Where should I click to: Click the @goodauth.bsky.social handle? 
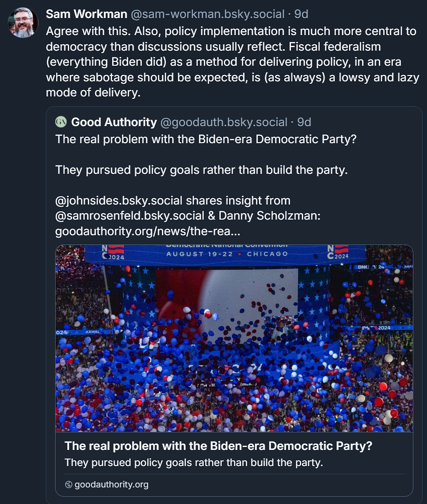pos(224,122)
